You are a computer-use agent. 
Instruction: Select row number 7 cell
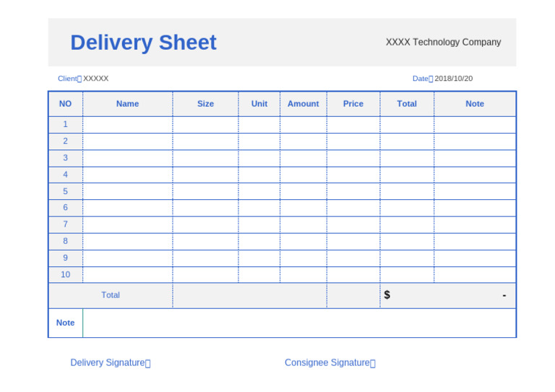pyautogui.click(x=66, y=225)
